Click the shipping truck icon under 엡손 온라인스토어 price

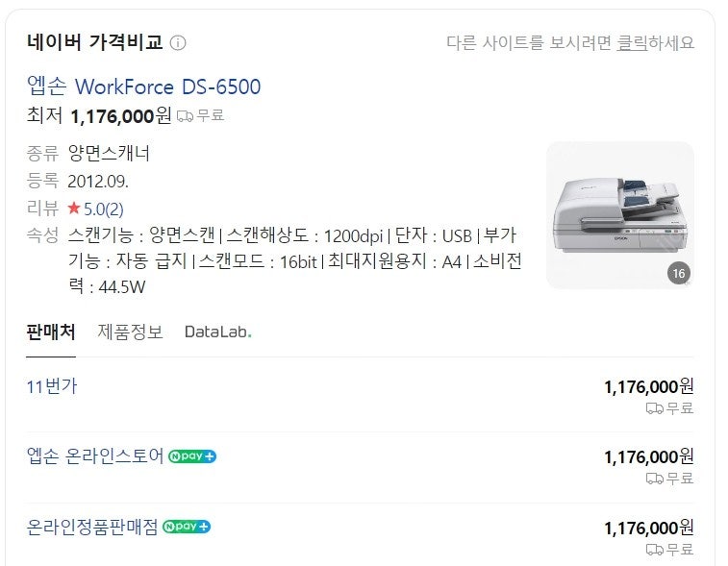point(655,479)
